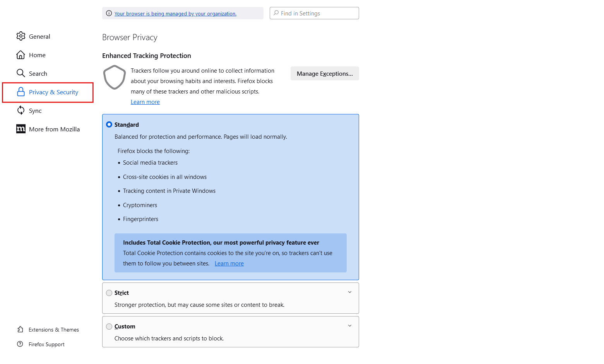
Task: Expand the Strict option chevron
Action: click(350, 292)
